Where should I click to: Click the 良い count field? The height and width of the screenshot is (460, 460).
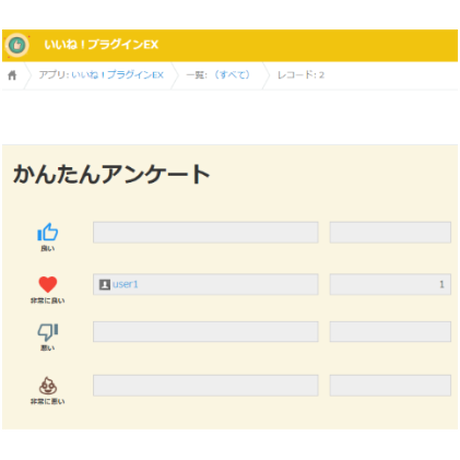point(390,232)
